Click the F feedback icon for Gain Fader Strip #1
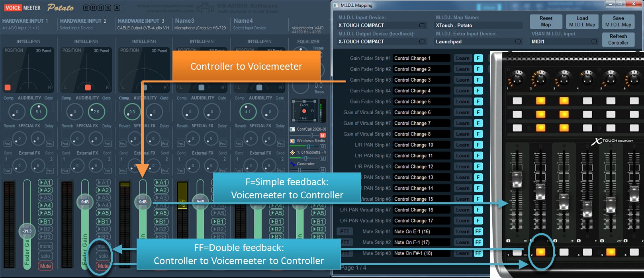 point(478,58)
